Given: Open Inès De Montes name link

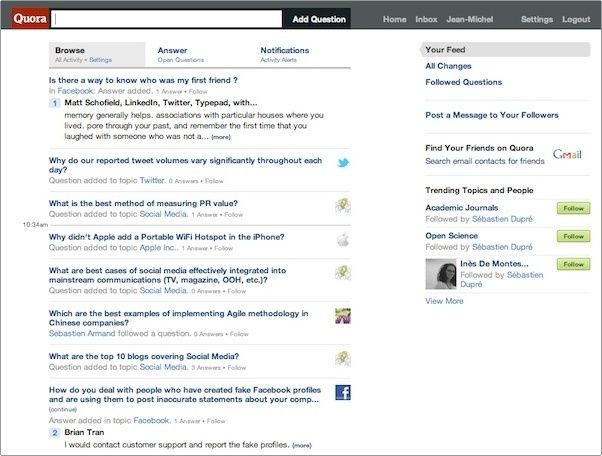Looking at the screenshot, I should coord(494,264).
